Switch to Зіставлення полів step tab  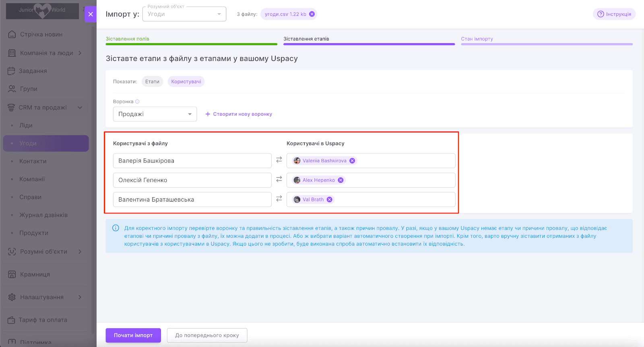click(x=128, y=39)
